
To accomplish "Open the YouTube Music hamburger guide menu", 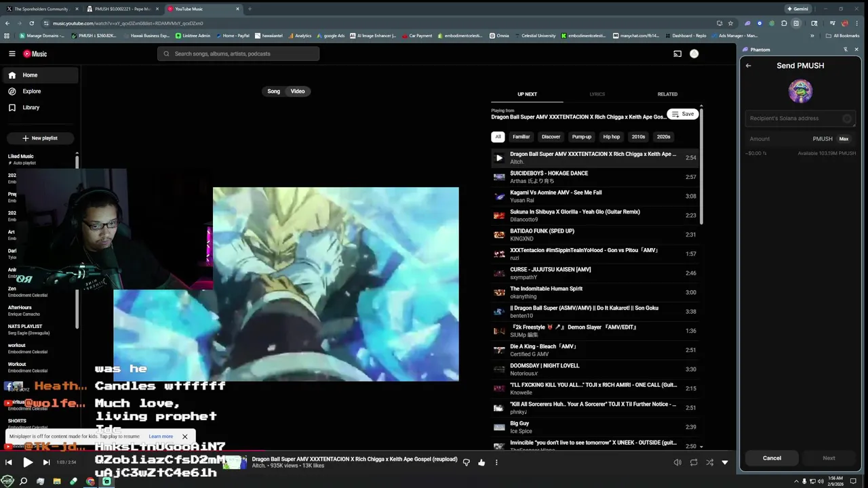I will (12, 54).
